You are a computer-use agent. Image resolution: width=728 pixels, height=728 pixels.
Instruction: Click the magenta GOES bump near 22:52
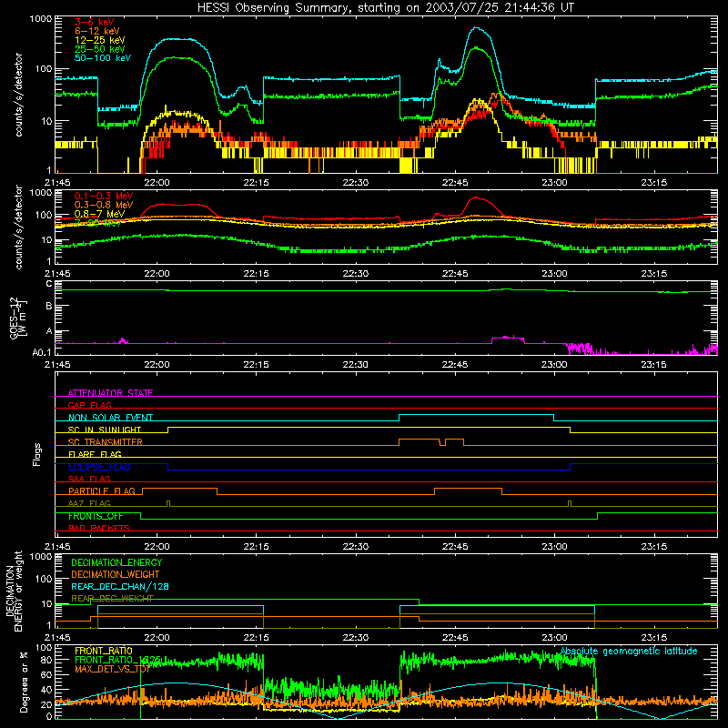(x=508, y=338)
